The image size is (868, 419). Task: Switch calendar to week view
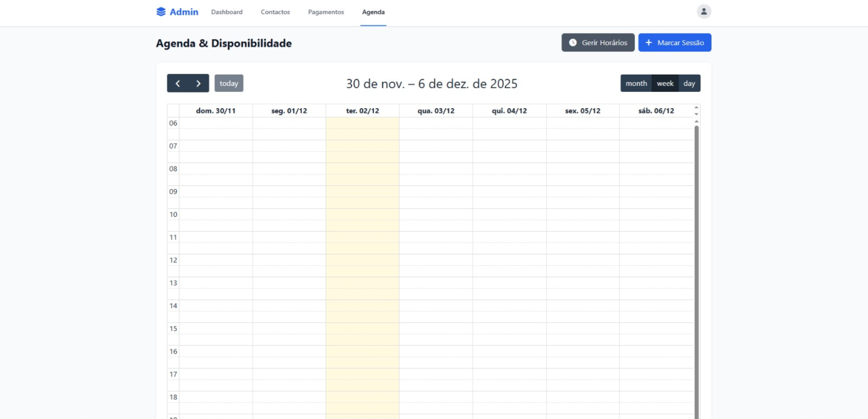click(x=665, y=84)
